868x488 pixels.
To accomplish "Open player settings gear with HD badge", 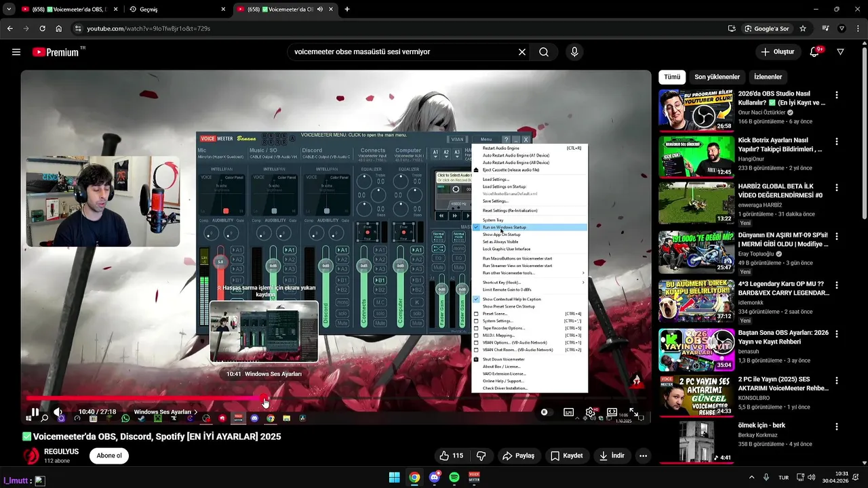I will (x=591, y=412).
